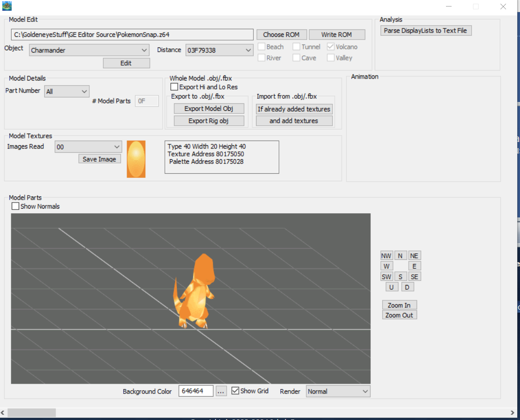Click Parse DisplayLists to Text File
Viewport: 520px width, 420px height.
tap(425, 31)
